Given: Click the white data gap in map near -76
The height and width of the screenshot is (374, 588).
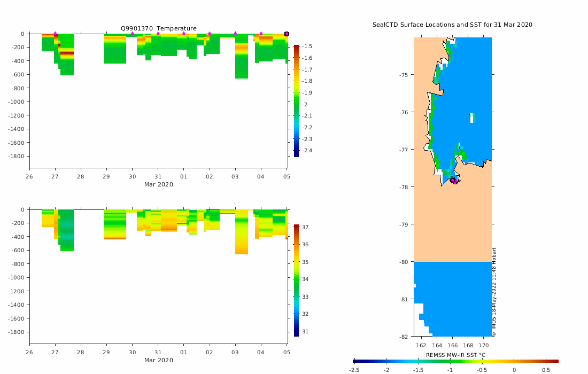Looking at the screenshot, I should pos(472,118).
